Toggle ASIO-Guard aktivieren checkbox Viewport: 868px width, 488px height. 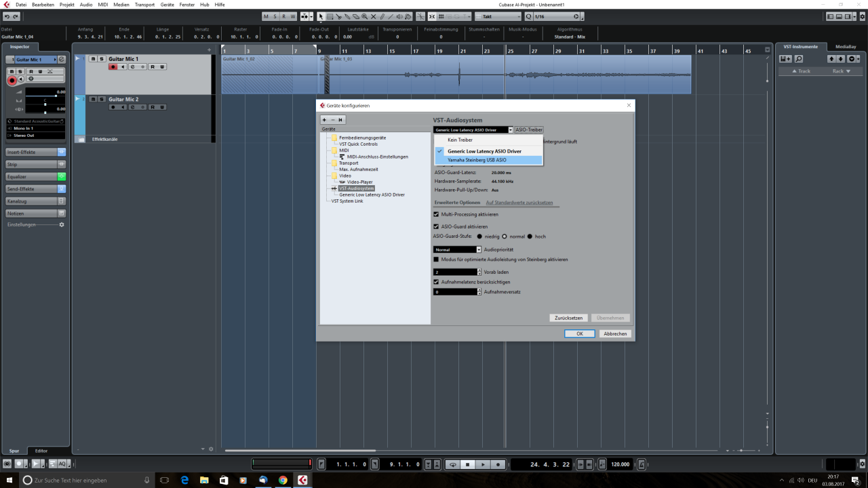[436, 226]
